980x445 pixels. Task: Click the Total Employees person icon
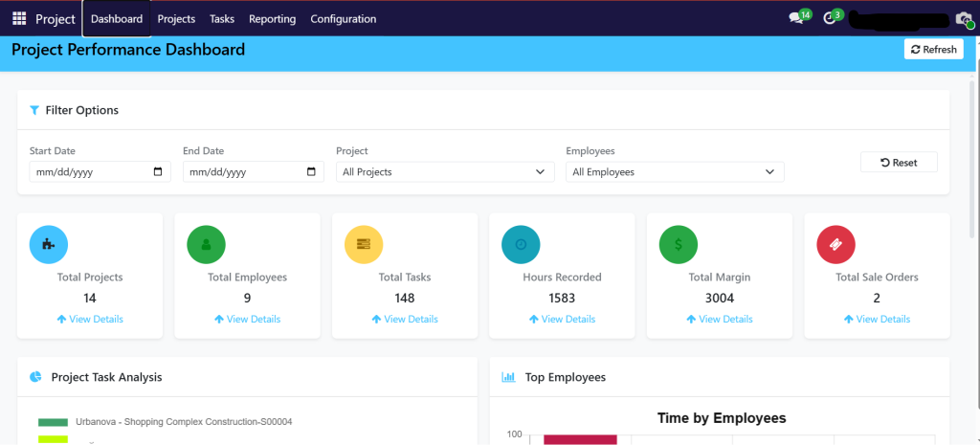coord(207,244)
